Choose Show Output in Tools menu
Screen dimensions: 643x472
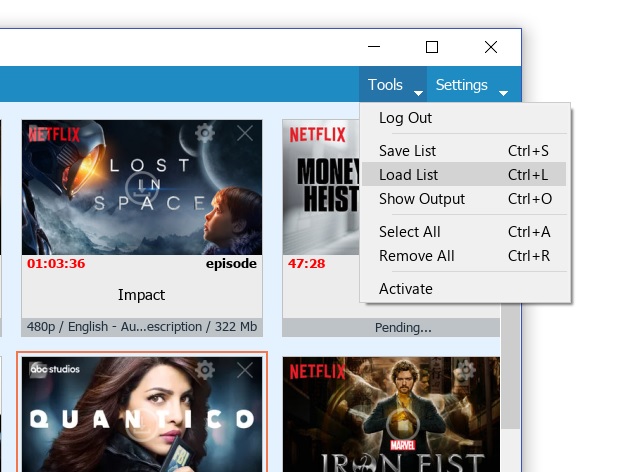[x=464, y=199]
